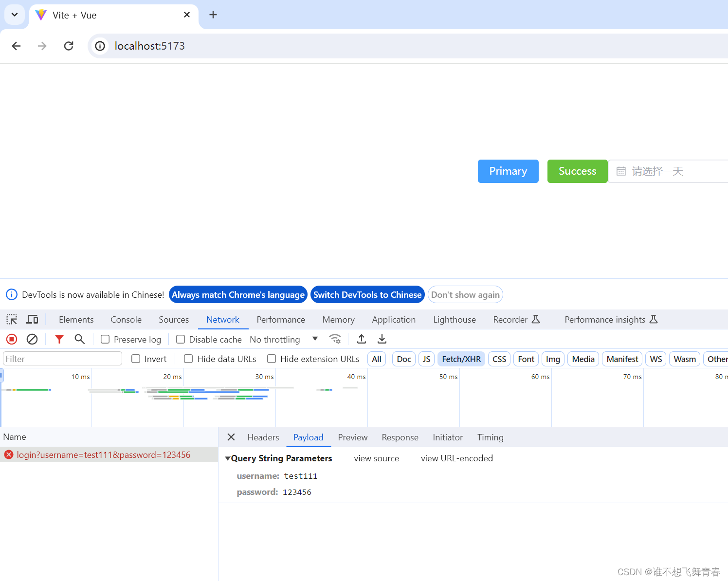View site information icon in address bar
The height and width of the screenshot is (581, 728).
pyautogui.click(x=100, y=46)
